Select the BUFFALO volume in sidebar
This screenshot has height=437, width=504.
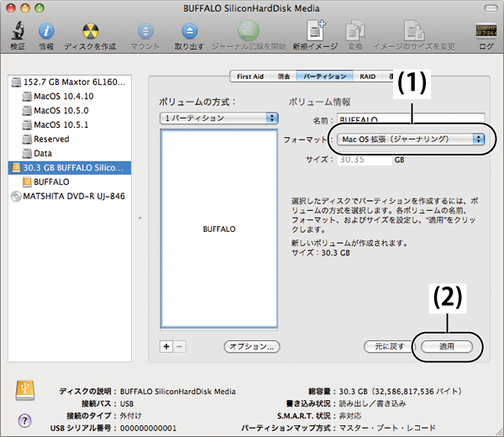(70, 182)
